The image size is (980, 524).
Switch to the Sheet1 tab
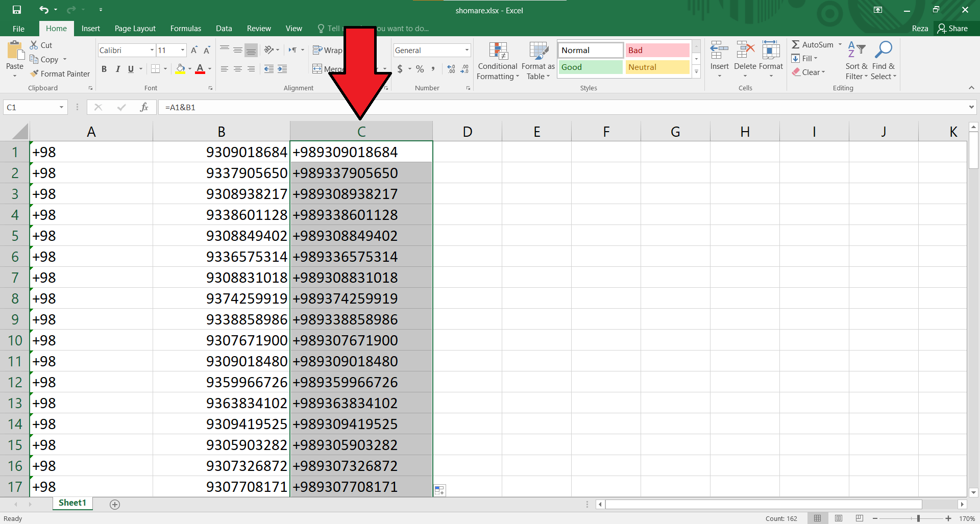tap(72, 503)
